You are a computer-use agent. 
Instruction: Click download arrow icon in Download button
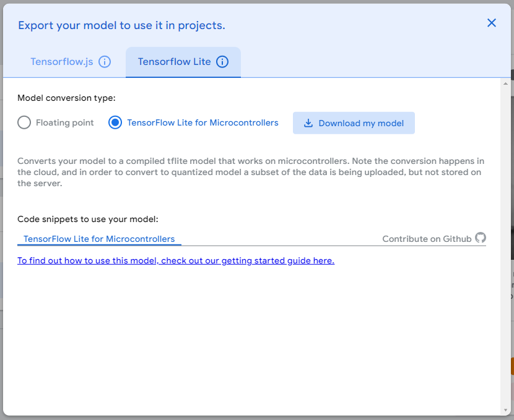(308, 123)
